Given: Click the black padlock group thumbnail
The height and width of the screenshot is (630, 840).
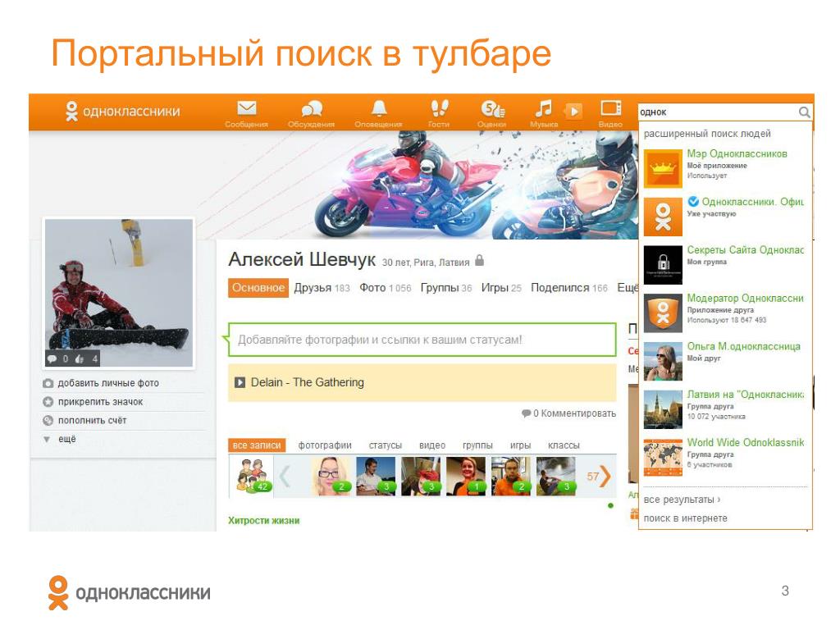Looking at the screenshot, I should 663,265.
